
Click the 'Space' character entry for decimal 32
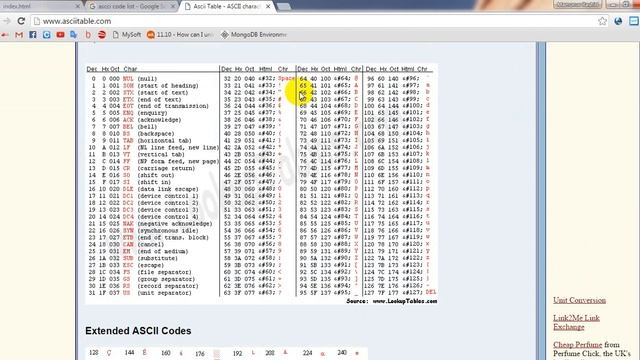(286, 78)
